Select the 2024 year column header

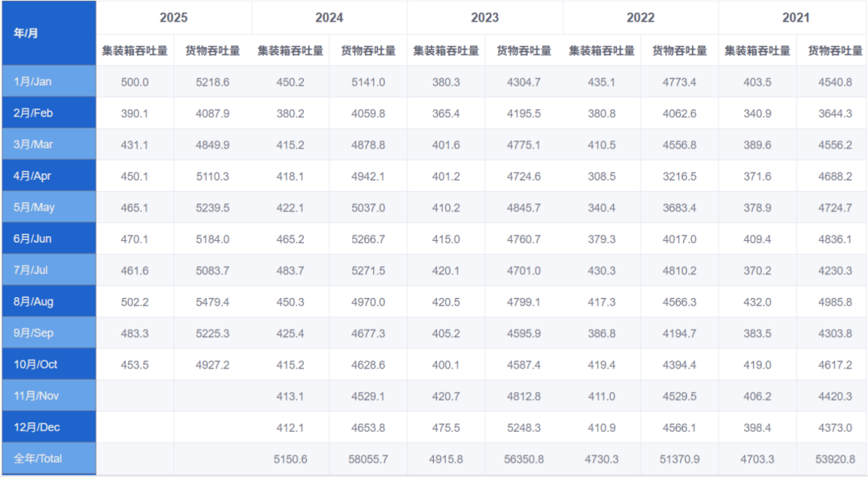pos(330,17)
